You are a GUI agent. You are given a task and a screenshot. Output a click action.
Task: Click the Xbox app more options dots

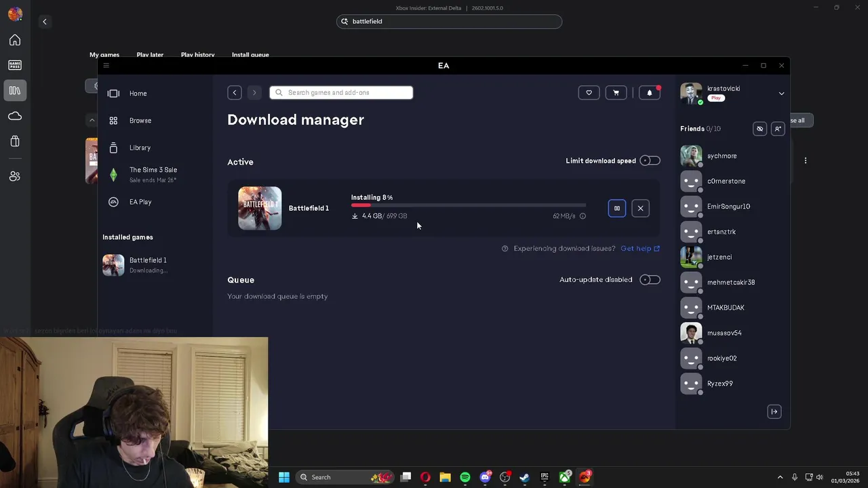point(806,161)
